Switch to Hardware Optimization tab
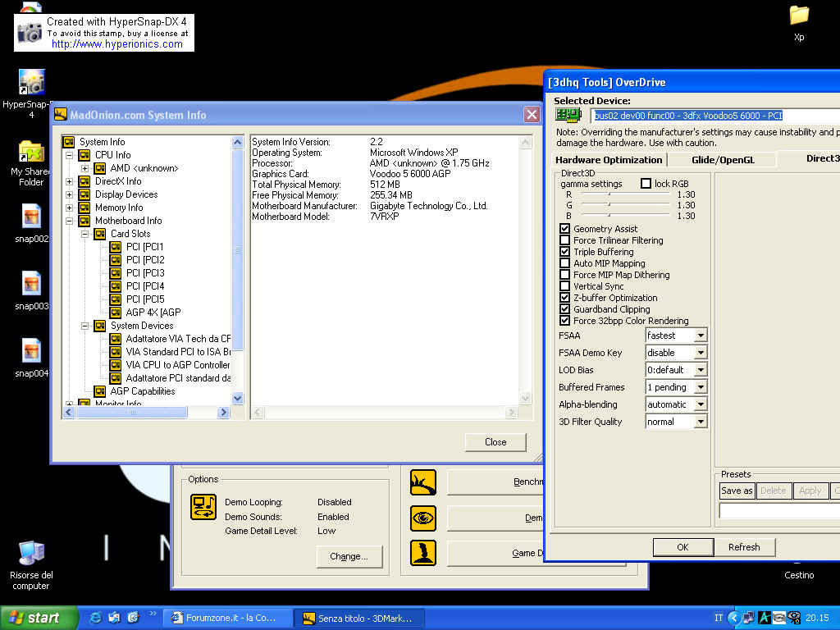This screenshot has height=630, width=840. coord(608,159)
